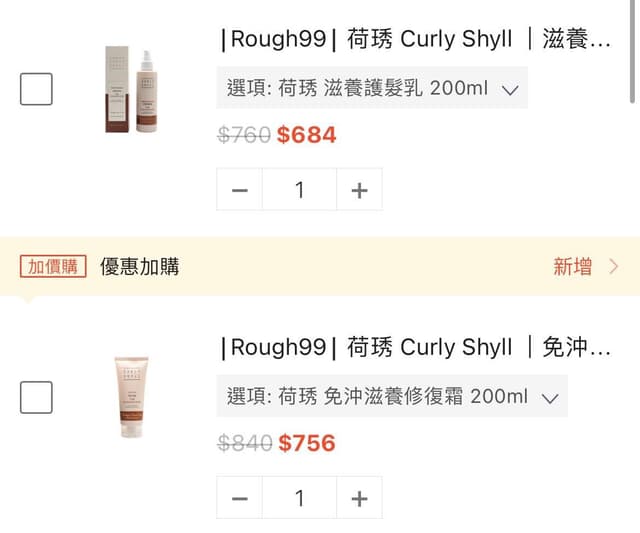Click the vertical scrollbar on the right edge
Screen dimensions: 640x533
(x=632, y=51)
